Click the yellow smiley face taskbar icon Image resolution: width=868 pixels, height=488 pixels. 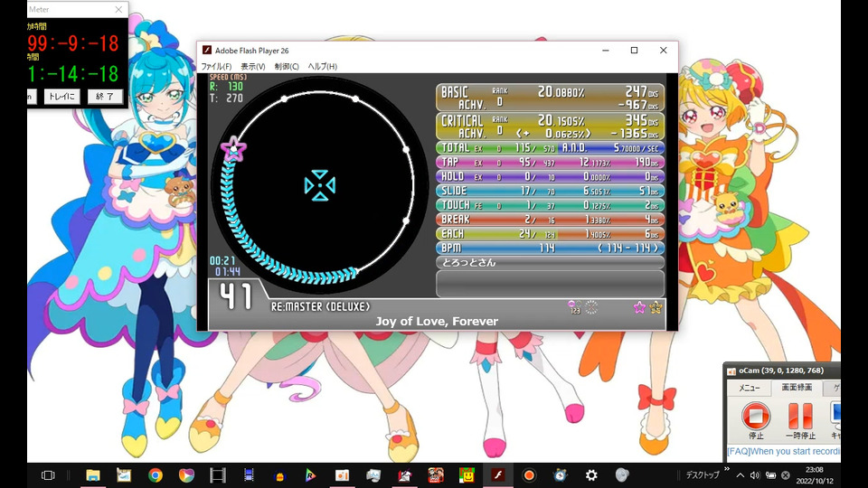[x=467, y=475]
